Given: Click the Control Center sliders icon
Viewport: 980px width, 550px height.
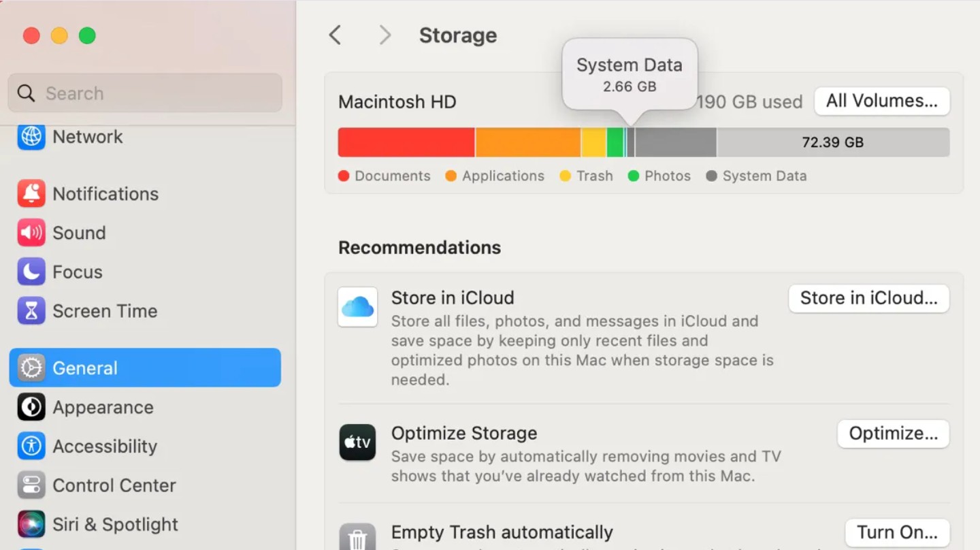Looking at the screenshot, I should (30, 485).
